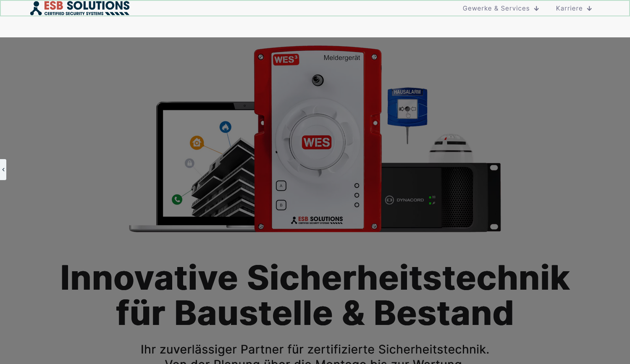This screenshot has width=630, height=364.
Task: Expand the arrow next to Karriere
Action: pyautogui.click(x=589, y=8)
